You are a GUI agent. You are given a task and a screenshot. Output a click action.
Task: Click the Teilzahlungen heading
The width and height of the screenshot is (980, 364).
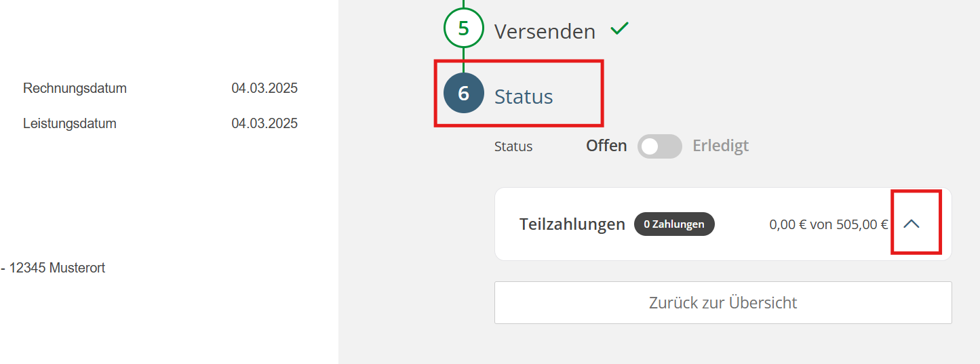572,224
